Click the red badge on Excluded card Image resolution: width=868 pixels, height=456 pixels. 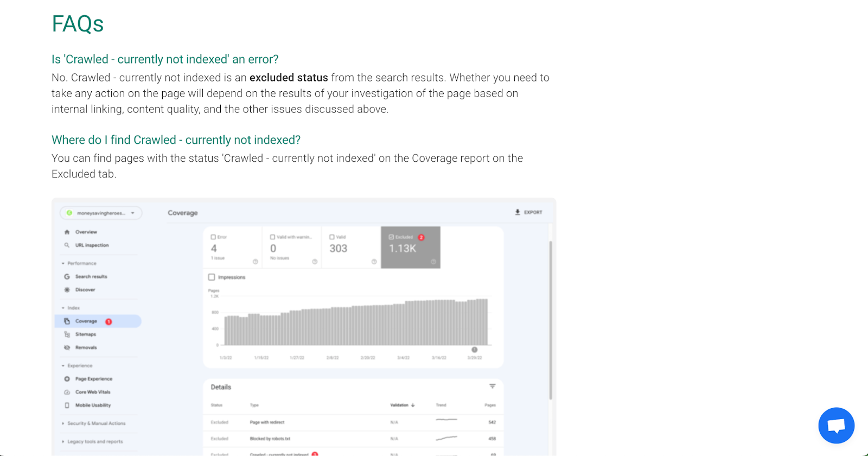click(x=422, y=237)
